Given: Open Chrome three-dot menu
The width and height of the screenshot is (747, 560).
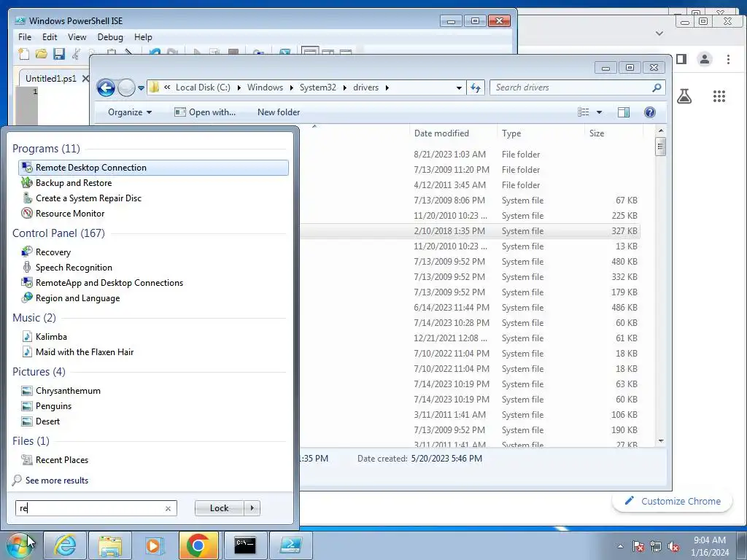Looking at the screenshot, I should pos(728,59).
